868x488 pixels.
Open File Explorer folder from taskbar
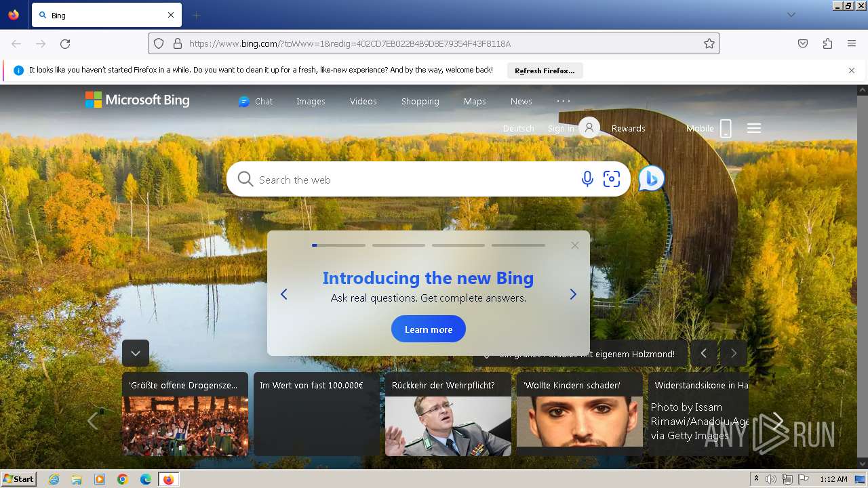click(77, 479)
